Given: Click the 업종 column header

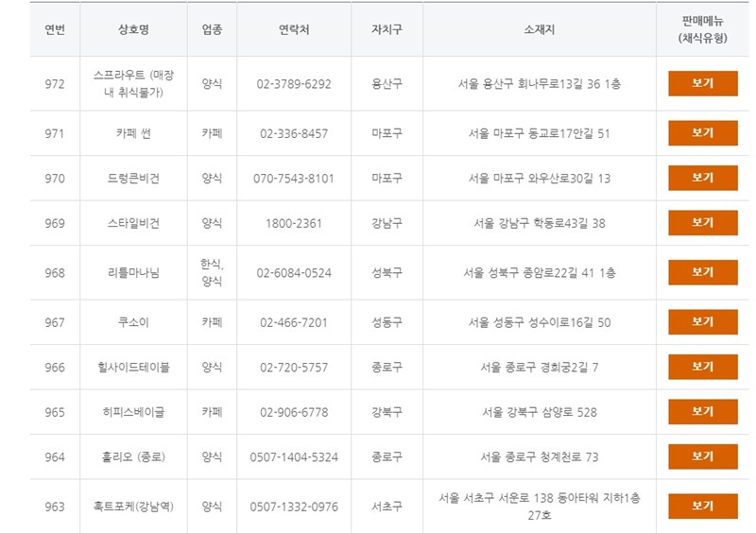Looking at the screenshot, I should tap(212, 29).
